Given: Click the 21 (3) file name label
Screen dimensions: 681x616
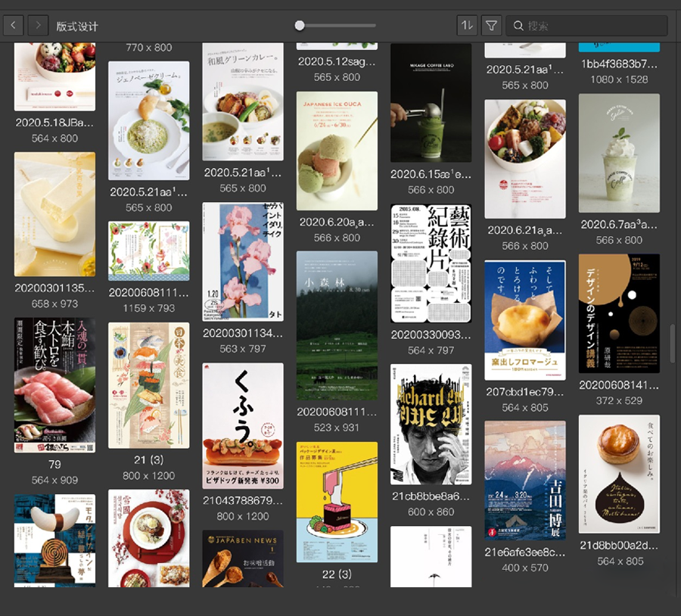Looking at the screenshot, I should click(x=149, y=460).
